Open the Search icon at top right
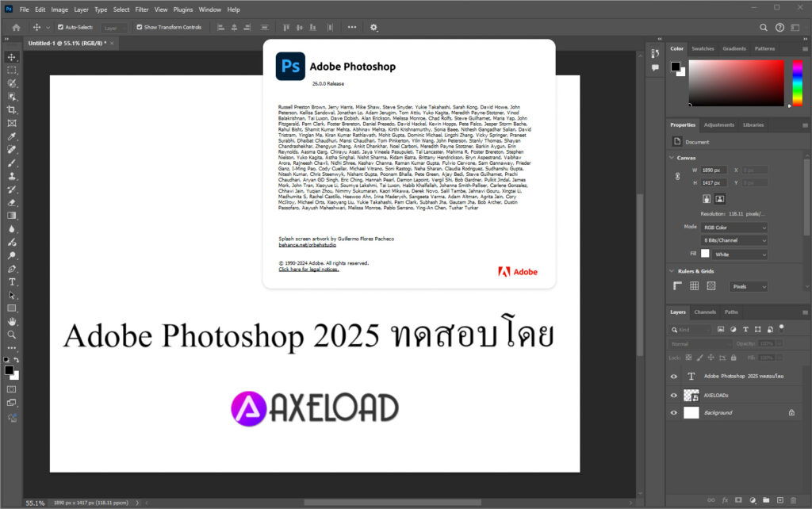The image size is (812, 509). click(x=764, y=28)
